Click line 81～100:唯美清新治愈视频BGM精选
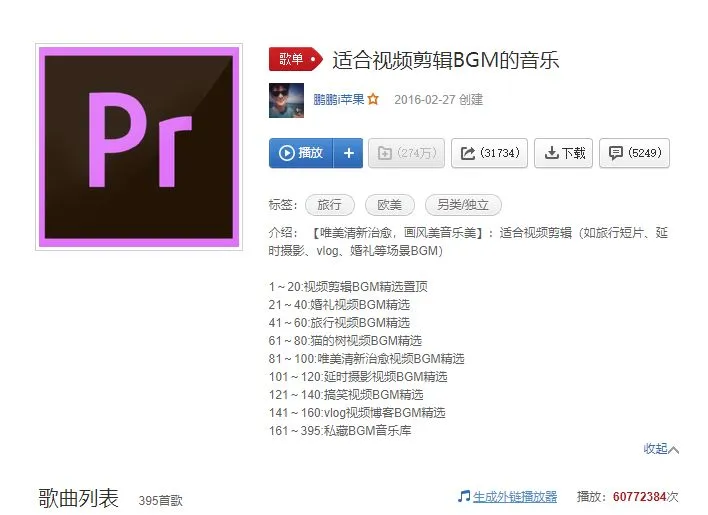This screenshot has width=708, height=515. pyautogui.click(x=366, y=359)
